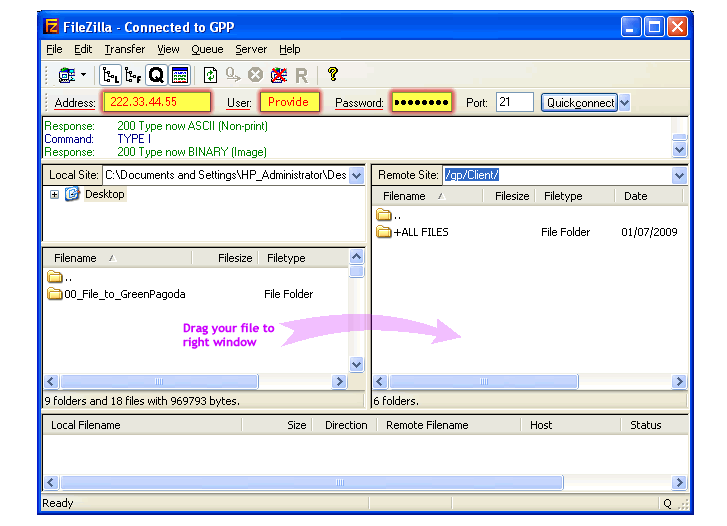Screen dimensions: 727x526
Task: Click the Refresh toolbar icon
Action: tap(210, 75)
